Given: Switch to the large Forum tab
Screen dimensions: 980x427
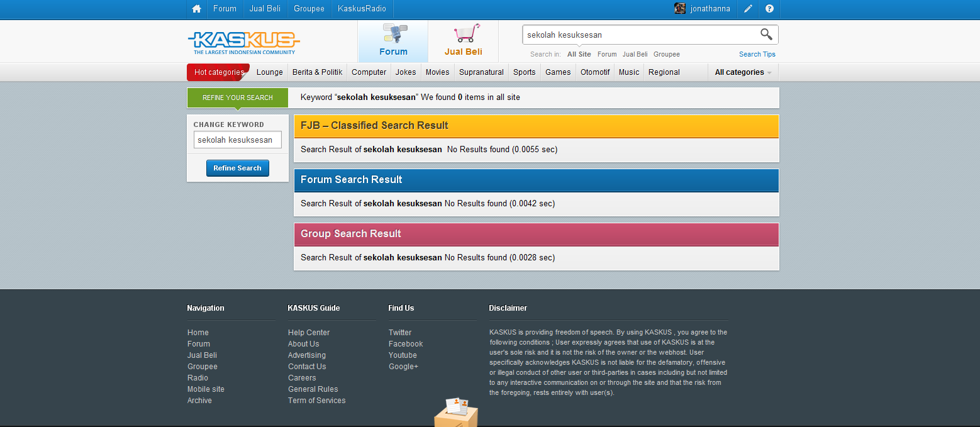Looking at the screenshot, I should click(x=393, y=42).
